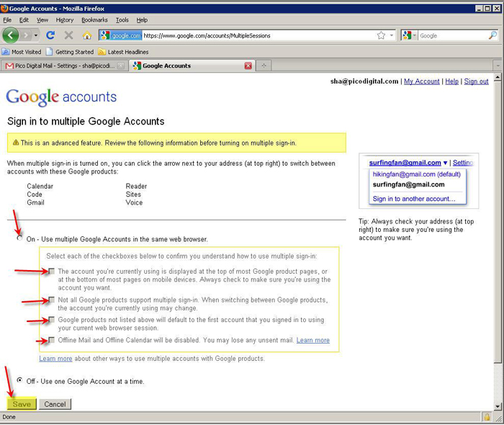Open the Tools menu
Screen dimensions: 504x425
tap(122, 20)
